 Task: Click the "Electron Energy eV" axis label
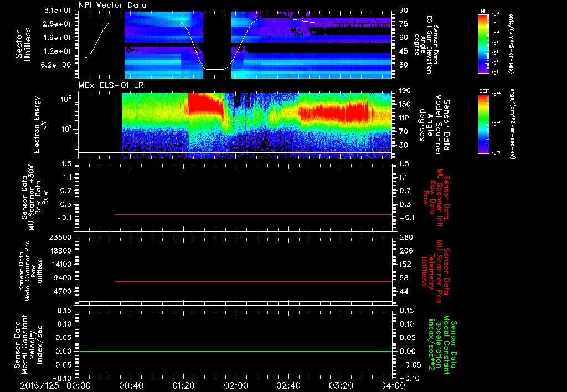pyautogui.click(x=40, y=125)
